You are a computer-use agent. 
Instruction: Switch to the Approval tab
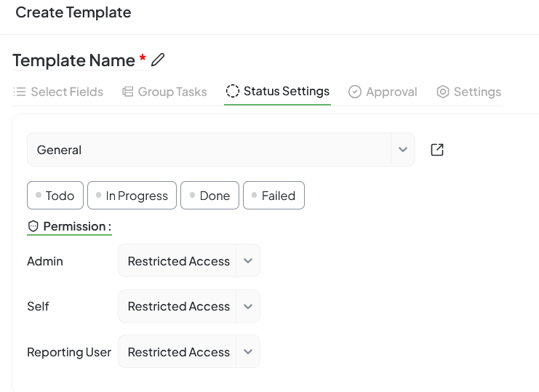click(391, 92)
